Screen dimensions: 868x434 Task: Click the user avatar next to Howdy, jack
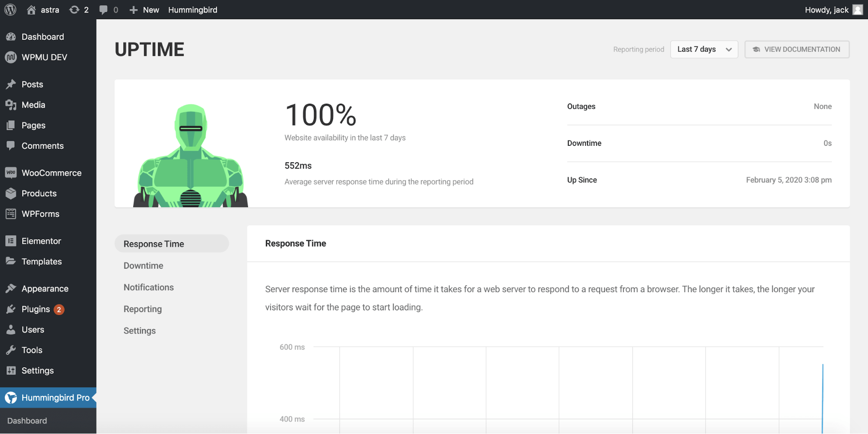pos(857,10)
